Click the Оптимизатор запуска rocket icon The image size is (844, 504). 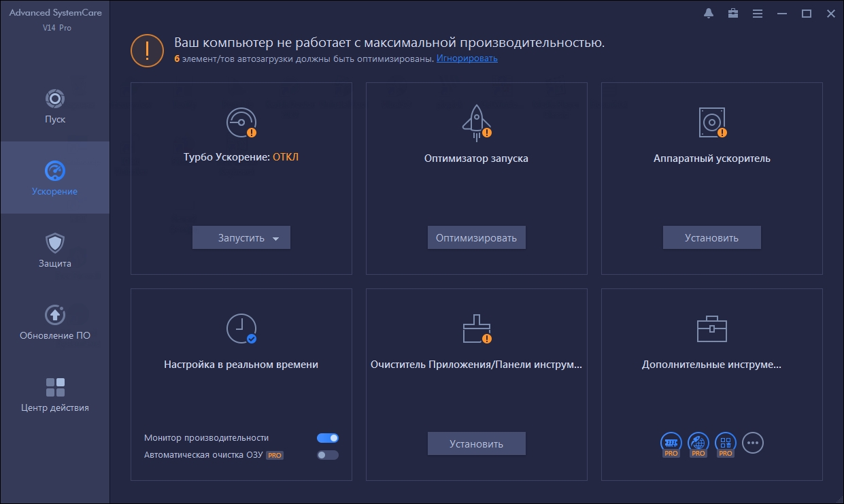[476, 122]
